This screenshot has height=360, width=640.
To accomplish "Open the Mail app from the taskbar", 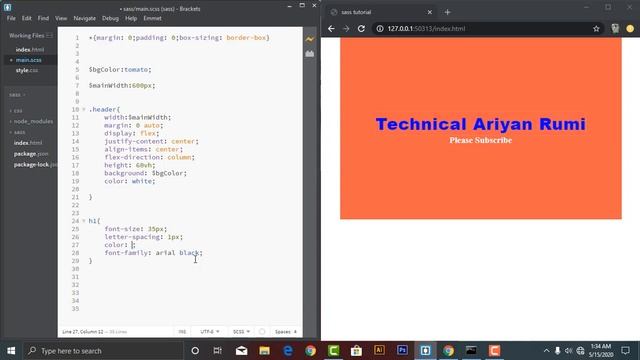I will click(x=241, y=351).
